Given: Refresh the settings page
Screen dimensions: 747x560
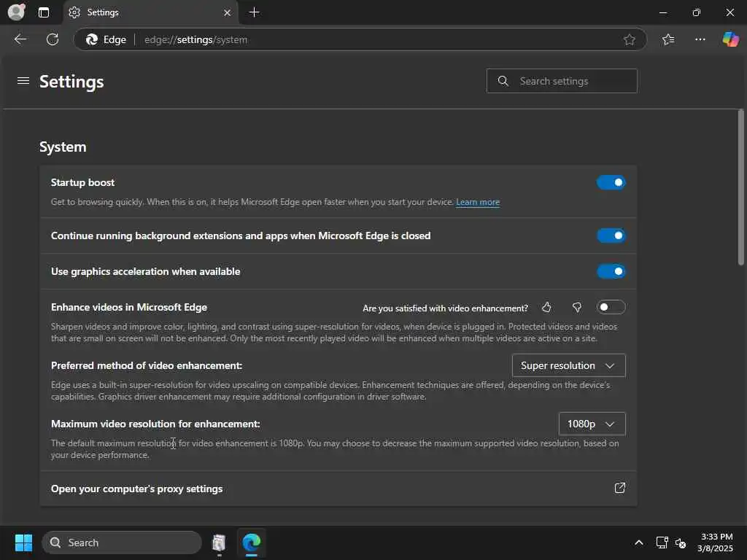Looking at the screenshot, I should 53,39.
